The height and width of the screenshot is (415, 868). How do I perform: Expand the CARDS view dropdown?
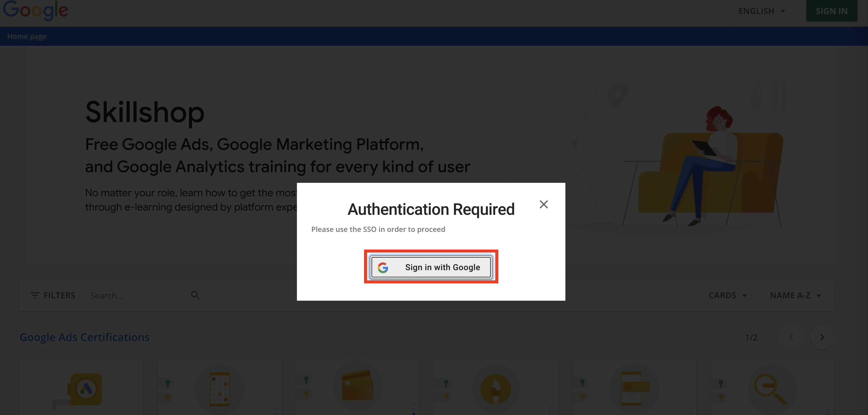(x=727, y=295)
